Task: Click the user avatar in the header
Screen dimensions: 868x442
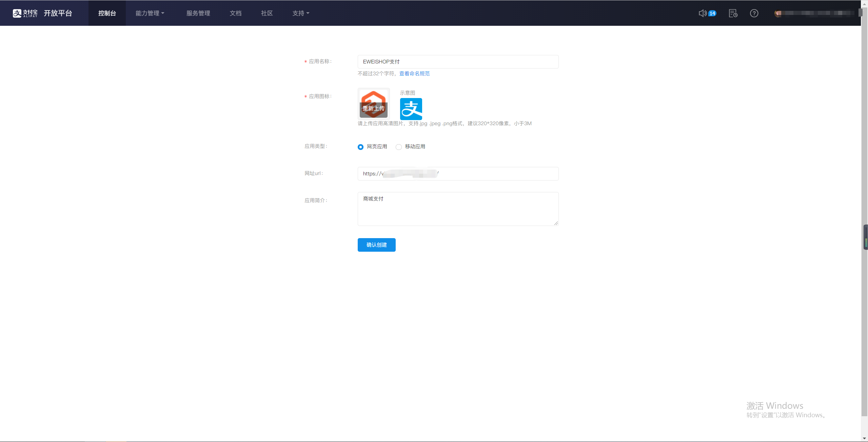Action: [x=778, y=13]
